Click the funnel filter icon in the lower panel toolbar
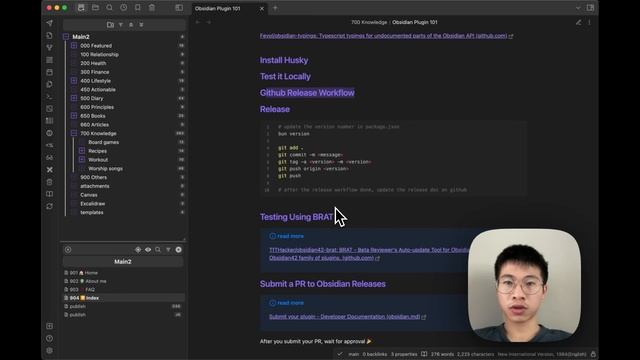This screenshot has height=360, width=640. [168, 249]
